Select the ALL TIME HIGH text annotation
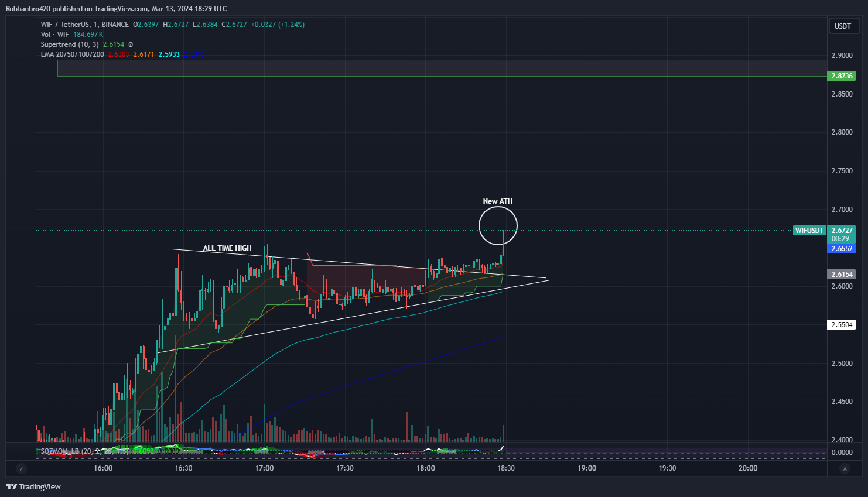This screenshot has height=497, width=868. (x=227, y=248)
